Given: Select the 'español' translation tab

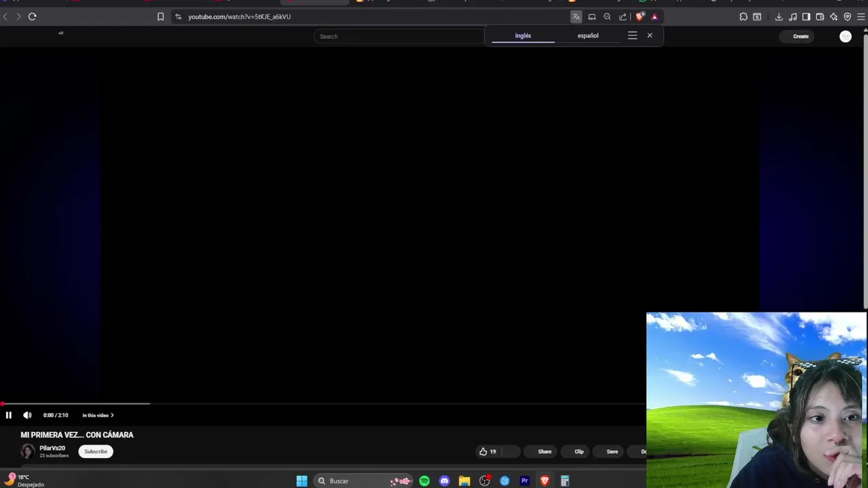Looking at the screenshot, I should pos(588,35).
